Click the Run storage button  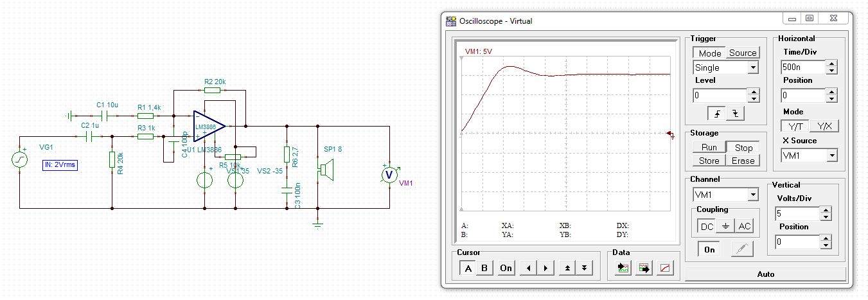coord(709,147)
